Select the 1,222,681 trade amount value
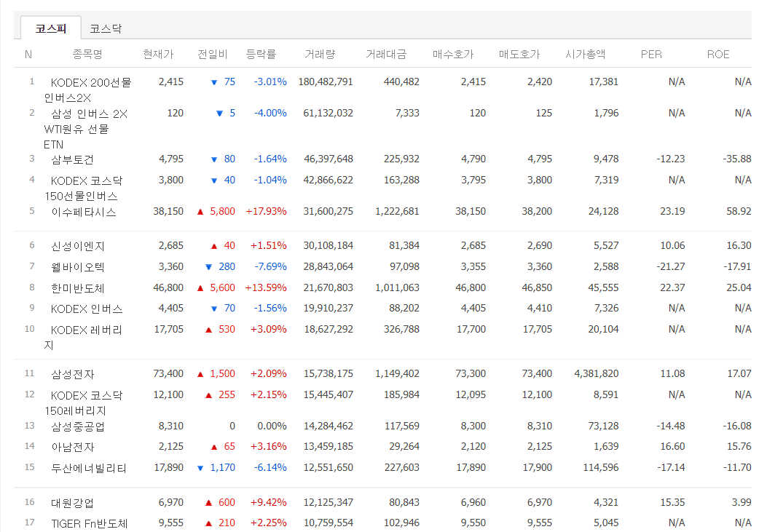Image resolution: width=767 pixels, height=532 pixels. pyautogui.click(x=397, y=212)
